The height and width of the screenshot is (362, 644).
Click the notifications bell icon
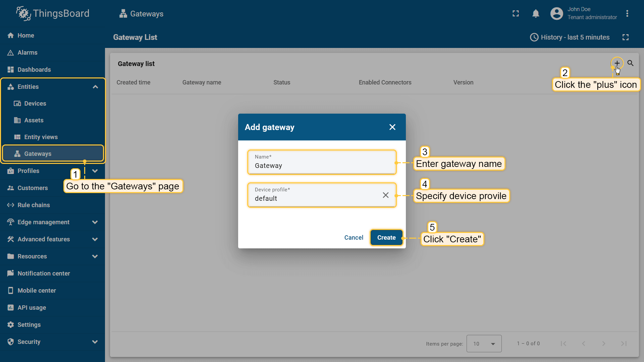click(x=536, y=13)
